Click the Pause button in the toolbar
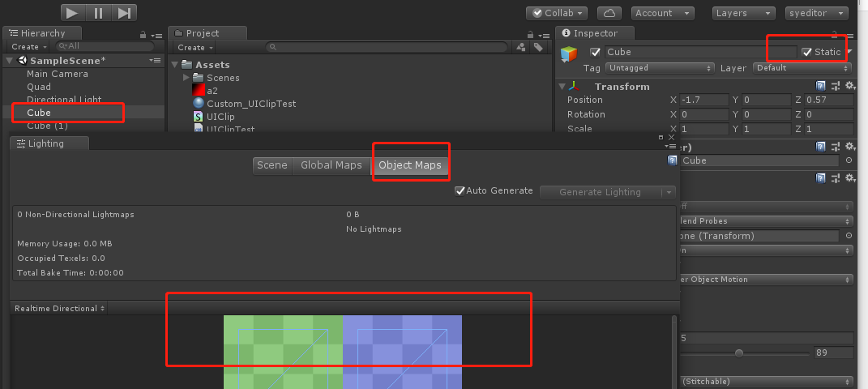Screen dimensions: 868x389 (x=99, y=13)
